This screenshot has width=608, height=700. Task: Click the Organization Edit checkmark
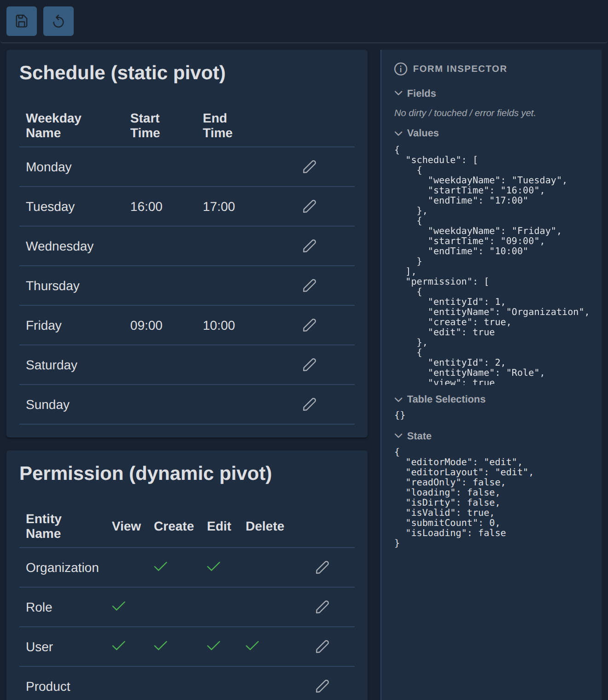click(214, 566)
